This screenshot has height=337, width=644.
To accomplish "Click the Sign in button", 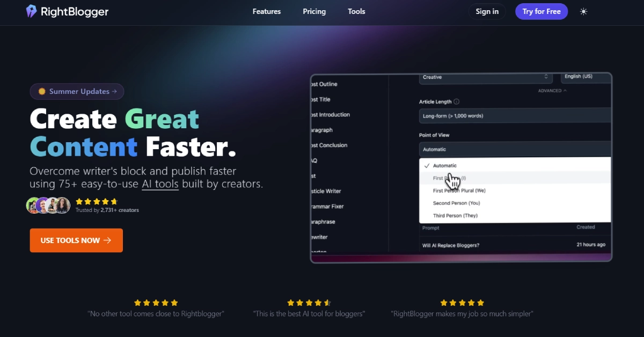I will pos(487,11).
